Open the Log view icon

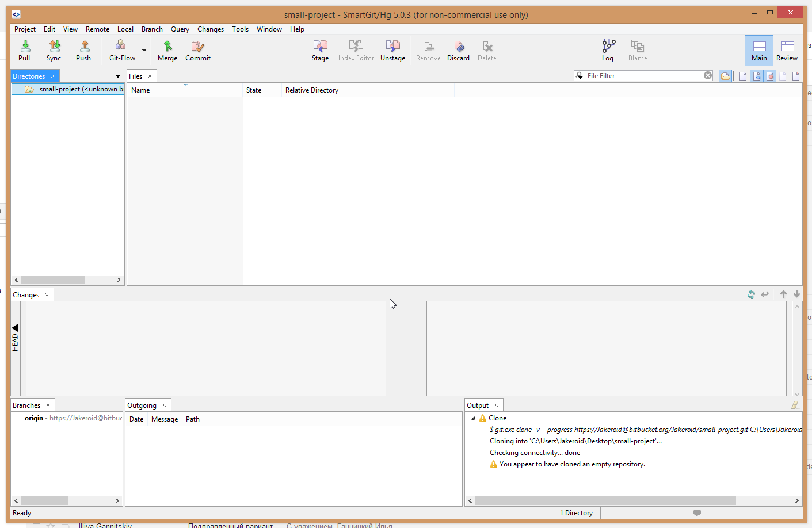tap(608, 50)
